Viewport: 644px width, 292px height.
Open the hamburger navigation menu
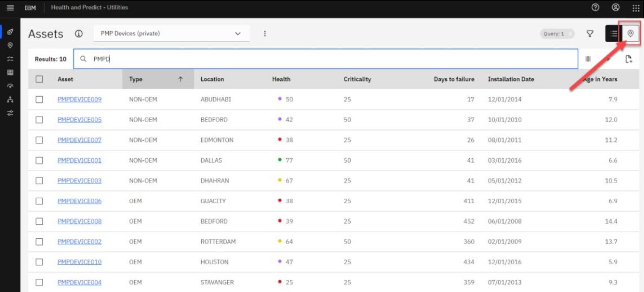click(10, 7)
